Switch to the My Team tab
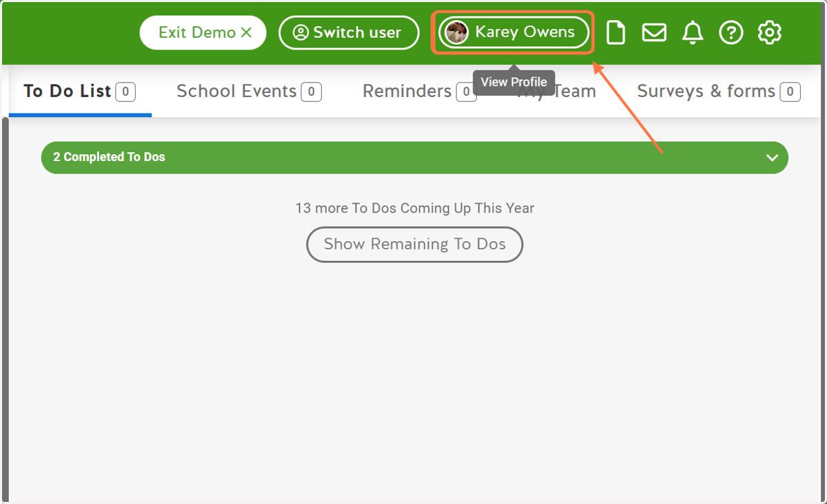This screenshot has width=827, height=504. [557, 92]
